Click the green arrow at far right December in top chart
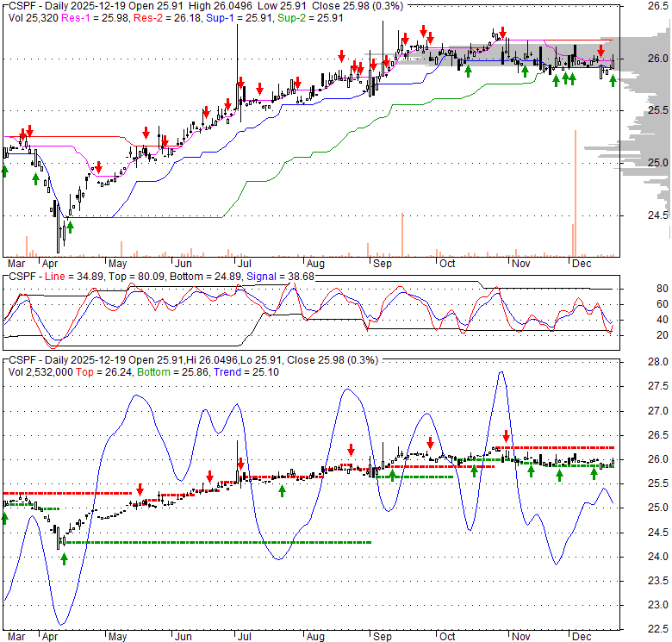This screenshot has width=672, height=642. point(613,80)
